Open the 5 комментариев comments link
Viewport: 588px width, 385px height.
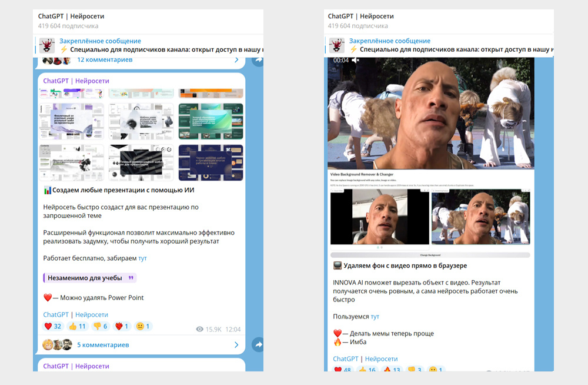(x=103, y=345)
